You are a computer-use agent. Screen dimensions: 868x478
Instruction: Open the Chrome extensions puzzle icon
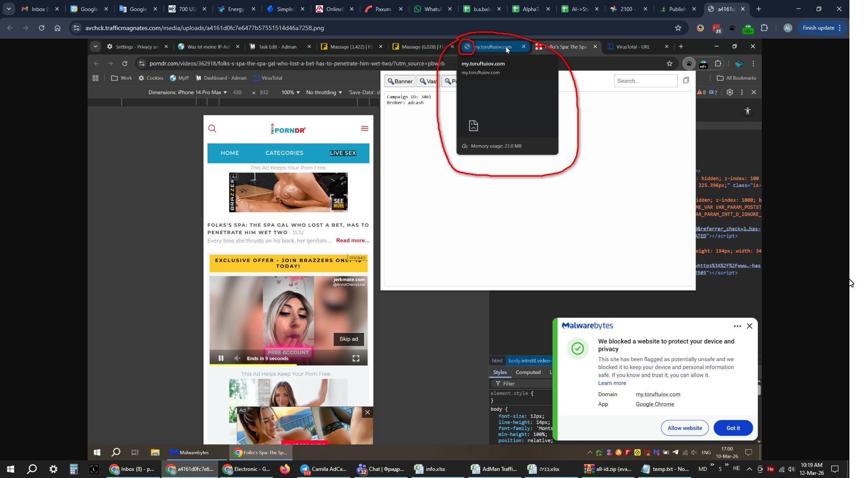click(764, 28)
